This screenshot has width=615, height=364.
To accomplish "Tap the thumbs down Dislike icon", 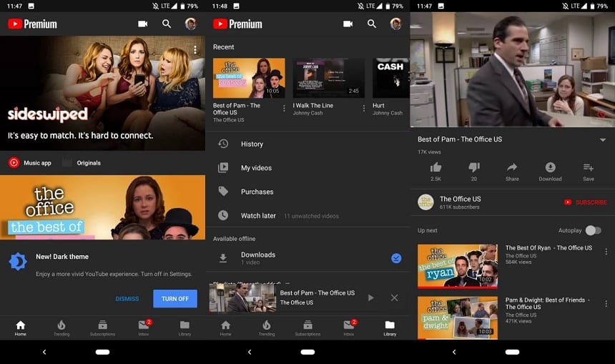I will [473, 167].
